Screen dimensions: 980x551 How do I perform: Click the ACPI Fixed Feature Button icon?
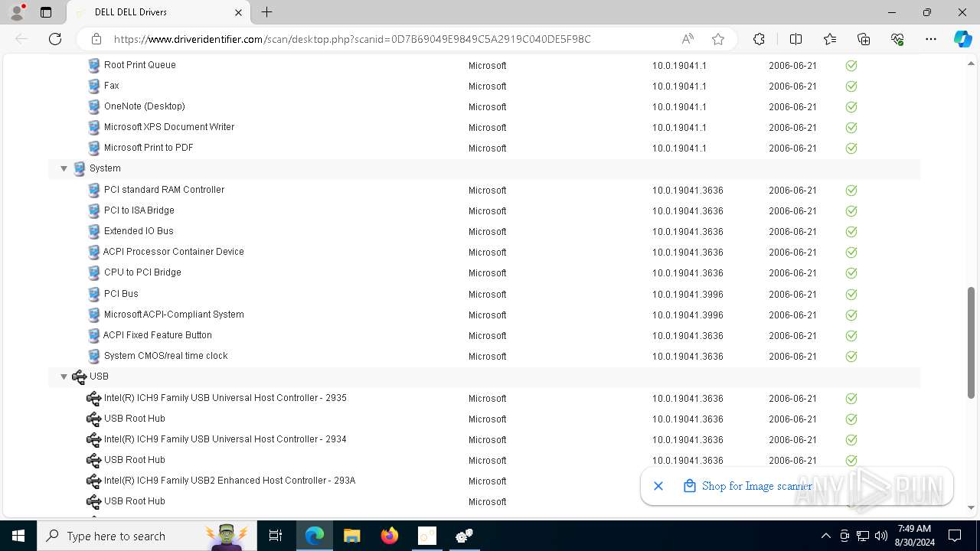coord(94,335)
